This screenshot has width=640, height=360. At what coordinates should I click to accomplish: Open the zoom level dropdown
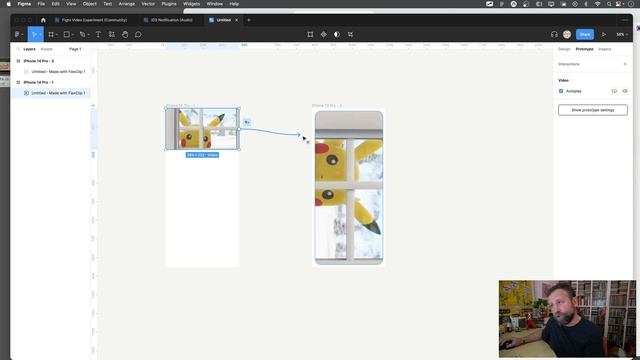622,35
